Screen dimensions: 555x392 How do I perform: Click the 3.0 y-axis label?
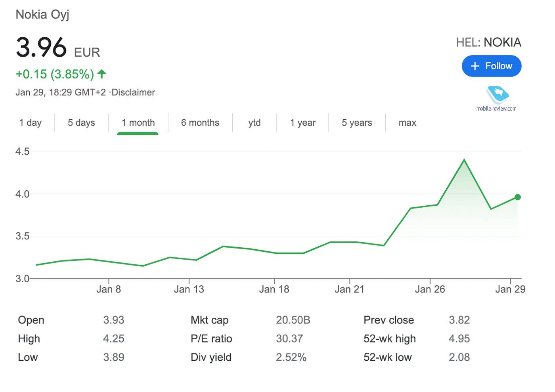[23, 279]
